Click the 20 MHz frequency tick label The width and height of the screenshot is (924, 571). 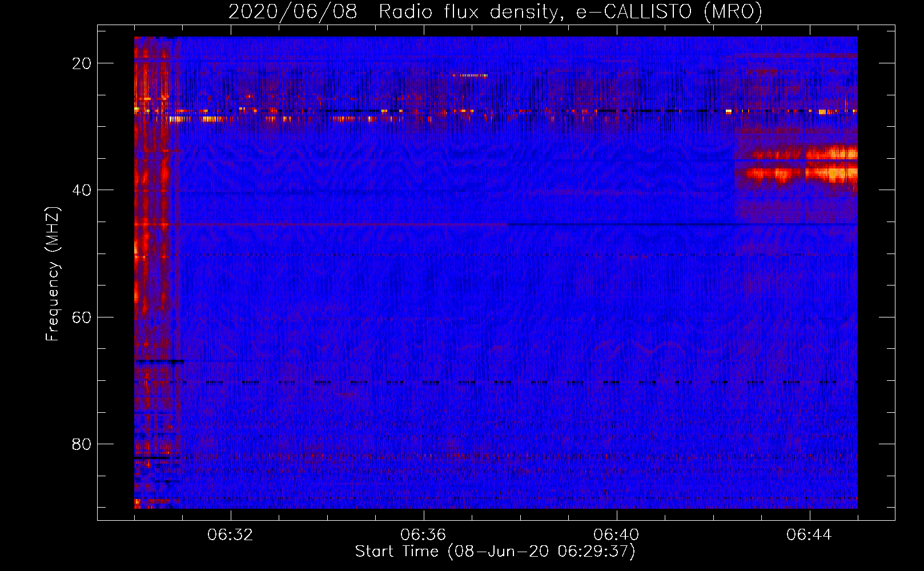[x=82, y=63]
